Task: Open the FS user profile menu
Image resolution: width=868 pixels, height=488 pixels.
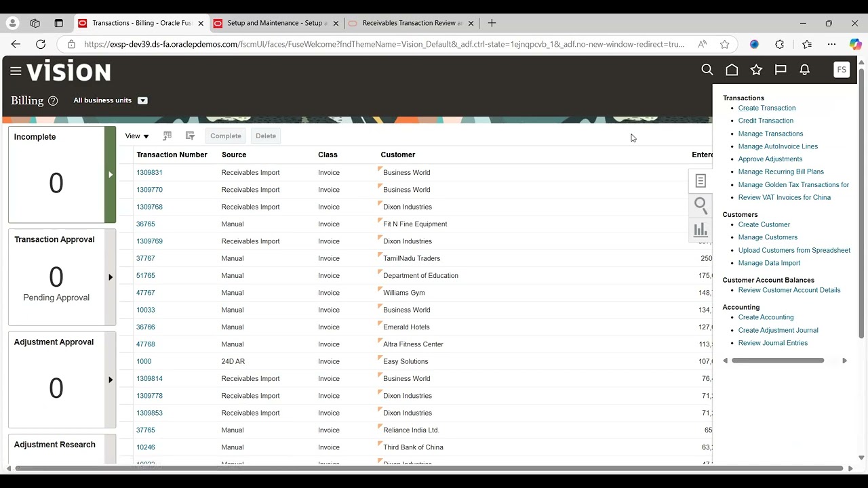Action: (842, 70)
